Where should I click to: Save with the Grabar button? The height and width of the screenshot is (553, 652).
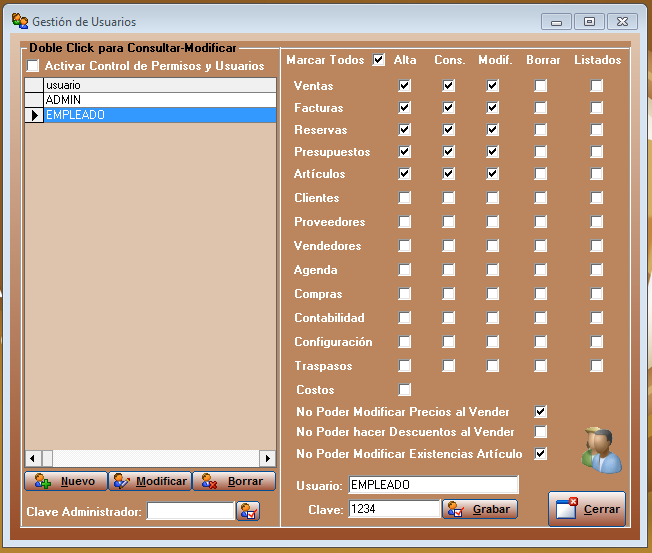click(480, 509)
